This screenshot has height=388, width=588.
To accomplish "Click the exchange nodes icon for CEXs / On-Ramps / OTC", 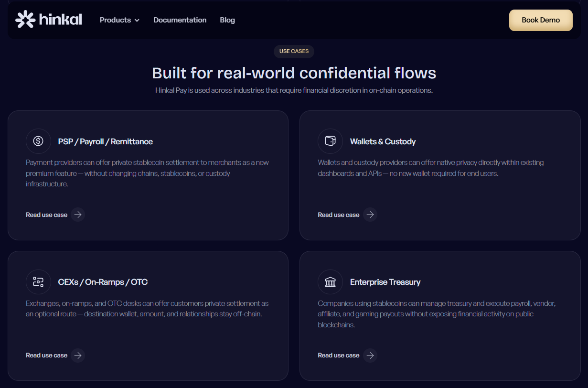I will [x=38, y=281].
